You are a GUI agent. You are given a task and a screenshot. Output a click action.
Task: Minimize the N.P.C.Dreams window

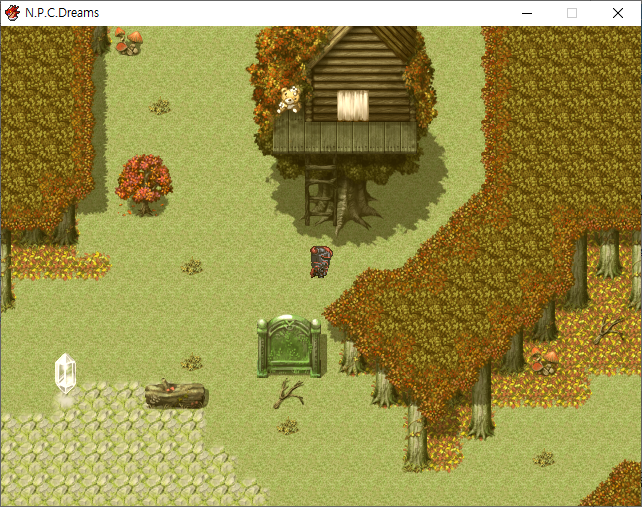click(x=527, y=13)
